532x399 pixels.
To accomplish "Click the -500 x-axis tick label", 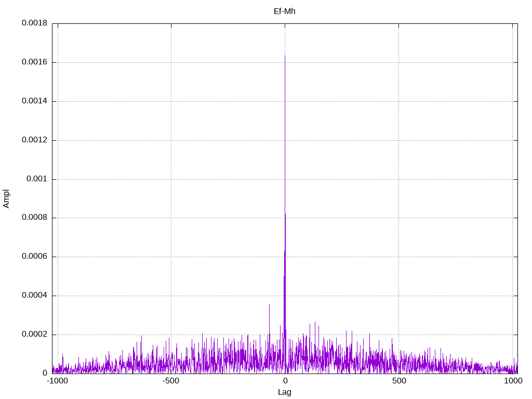I will [x=171, y=381].
